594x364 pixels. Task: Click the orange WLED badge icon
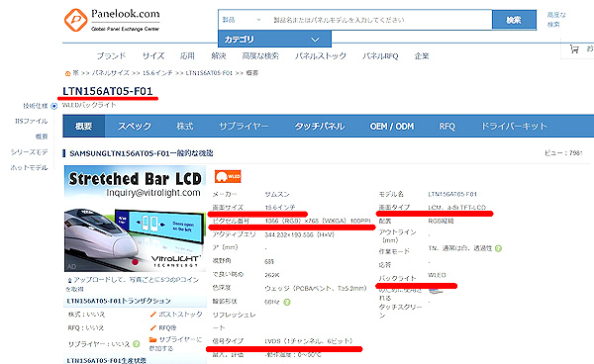pyautogui.click(x=228, y=176)
